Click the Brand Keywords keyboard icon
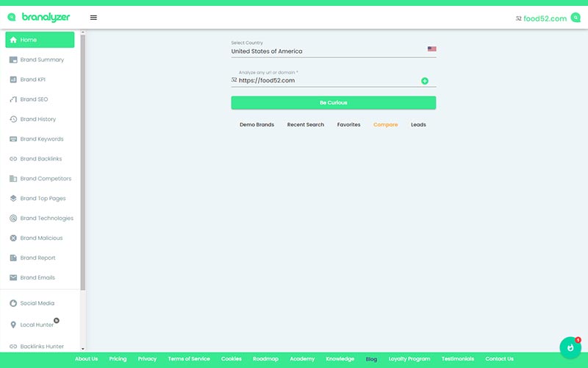This screenshot has width=588, height=368. click(13, 139)
